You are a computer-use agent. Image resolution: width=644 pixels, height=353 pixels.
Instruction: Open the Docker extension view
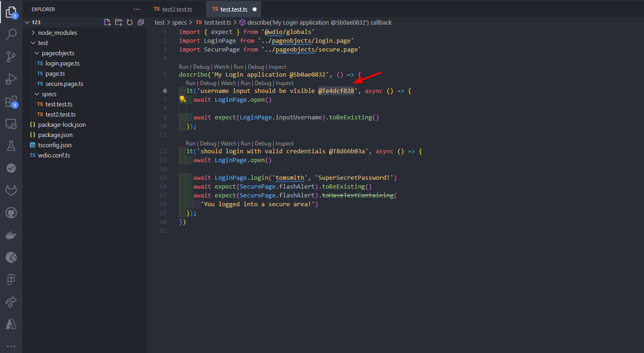point(11,235)
